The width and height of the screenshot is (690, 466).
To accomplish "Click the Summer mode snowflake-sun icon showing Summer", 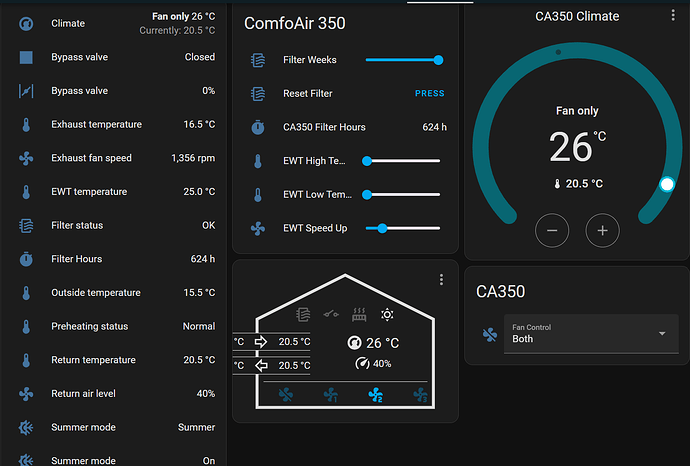I will click(x=26, y=427).
